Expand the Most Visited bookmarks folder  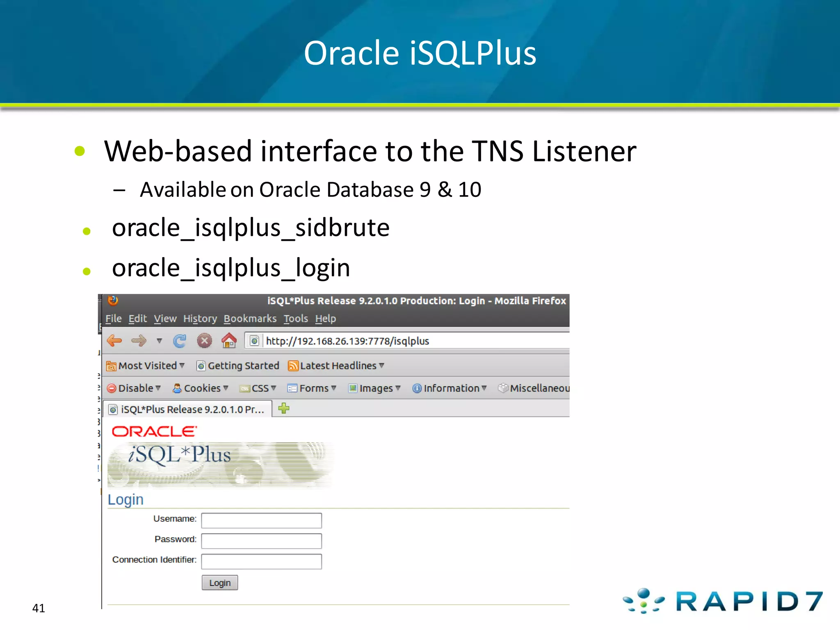(146, 365)
